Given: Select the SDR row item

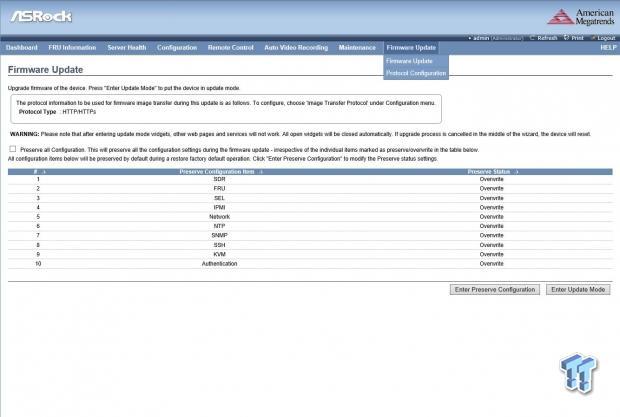Looking at the screenshot, I should (x=219, y=179).
